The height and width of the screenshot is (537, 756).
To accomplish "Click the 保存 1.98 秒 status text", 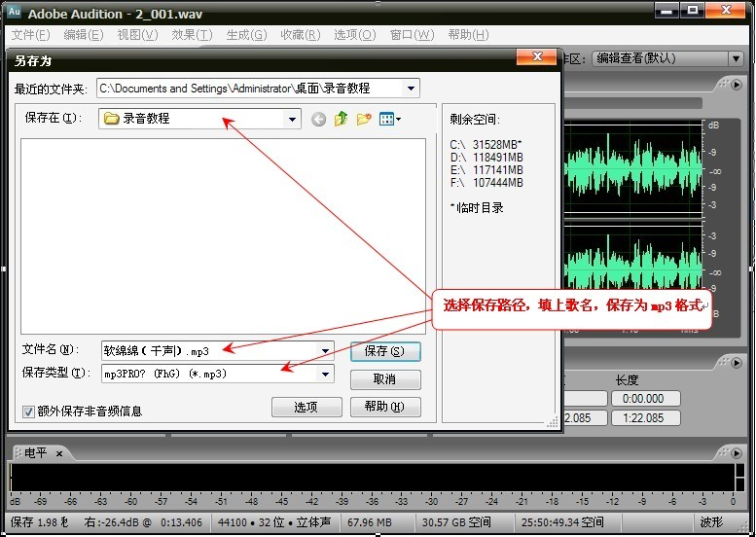I will tap(40, 522).
